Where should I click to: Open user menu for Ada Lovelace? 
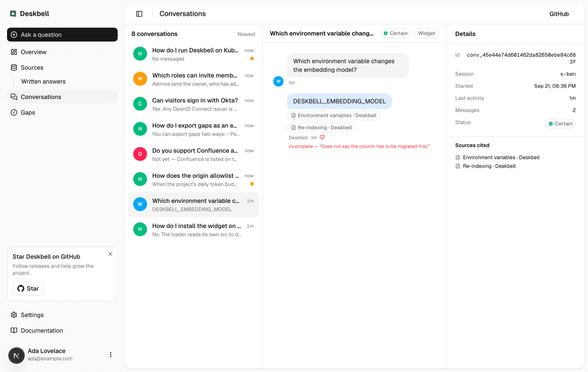111,355
